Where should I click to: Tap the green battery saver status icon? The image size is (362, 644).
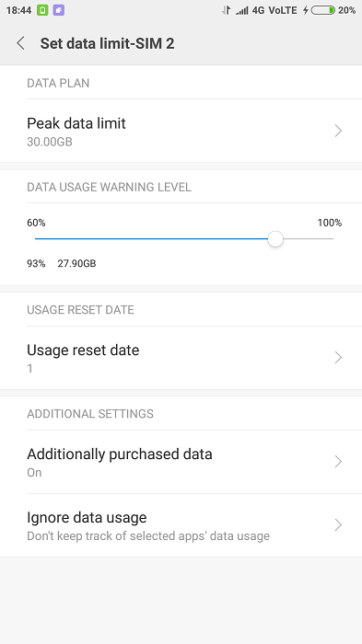(x=42, y=10)
